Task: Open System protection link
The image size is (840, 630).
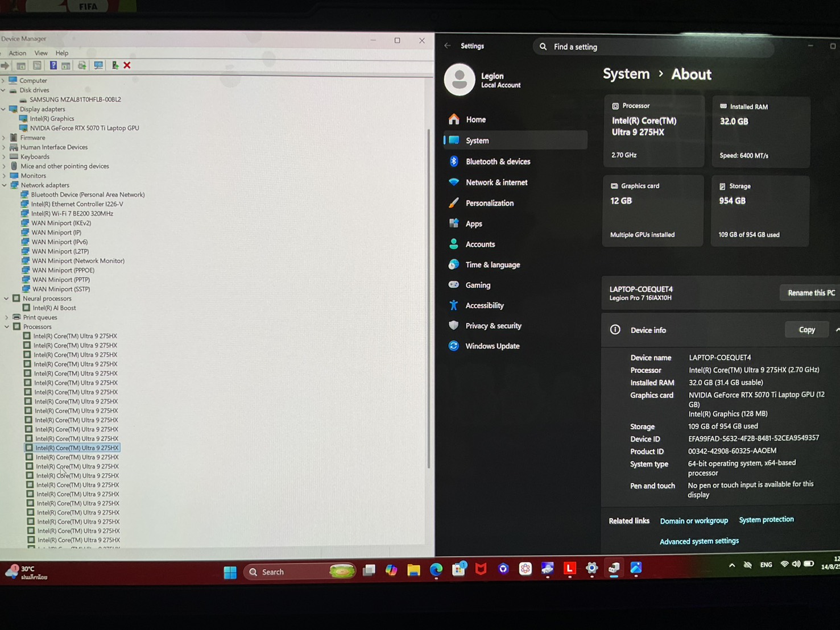Action: tap(766, 520)
